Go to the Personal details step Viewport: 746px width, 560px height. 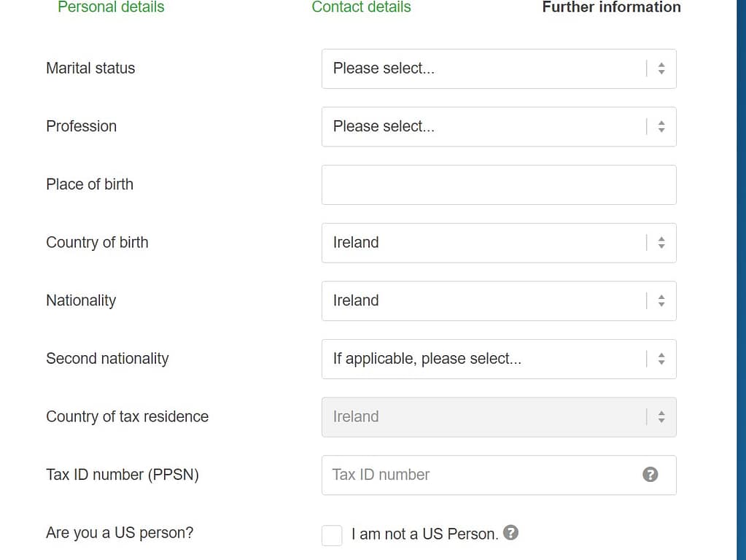[111, 7]
